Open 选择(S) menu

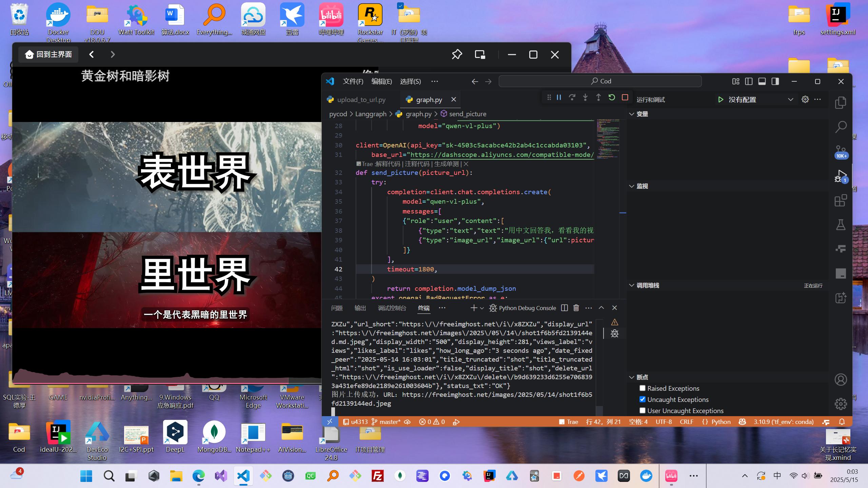coord(410,81)
